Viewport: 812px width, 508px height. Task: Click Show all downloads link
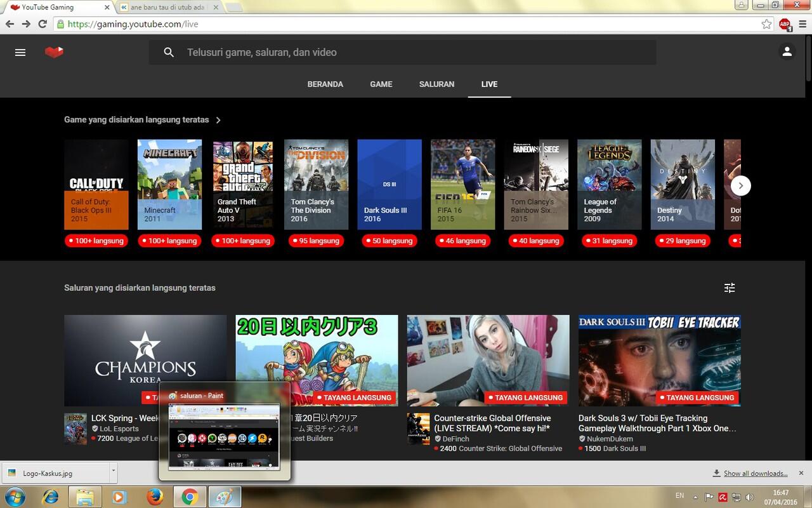(x=756, y=473)
